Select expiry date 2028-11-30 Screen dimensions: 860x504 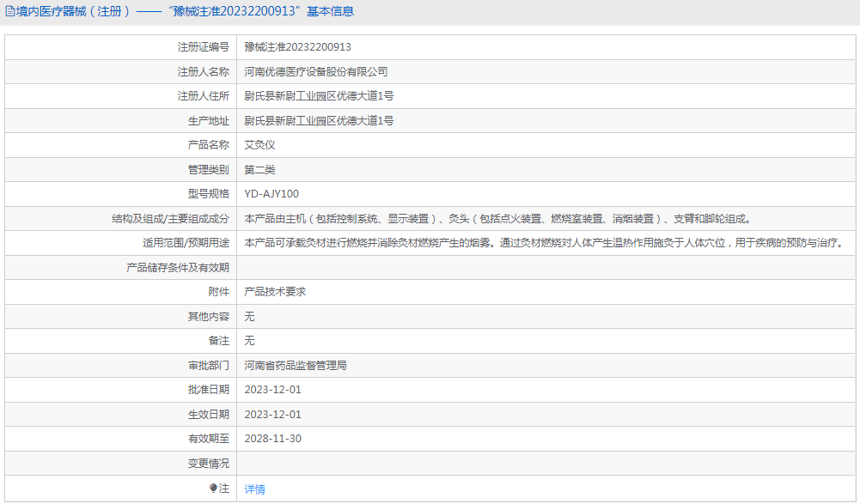[x=273, y=438]
